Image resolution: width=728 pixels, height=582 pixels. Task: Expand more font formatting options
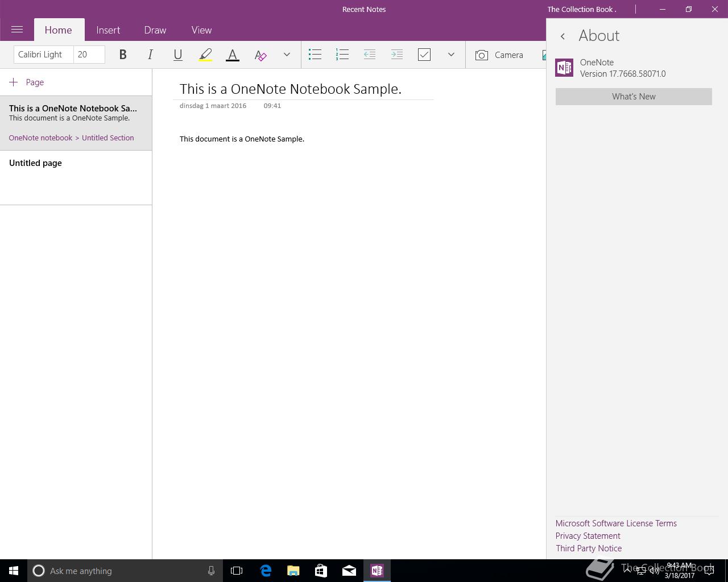click(x=287, y=55)
